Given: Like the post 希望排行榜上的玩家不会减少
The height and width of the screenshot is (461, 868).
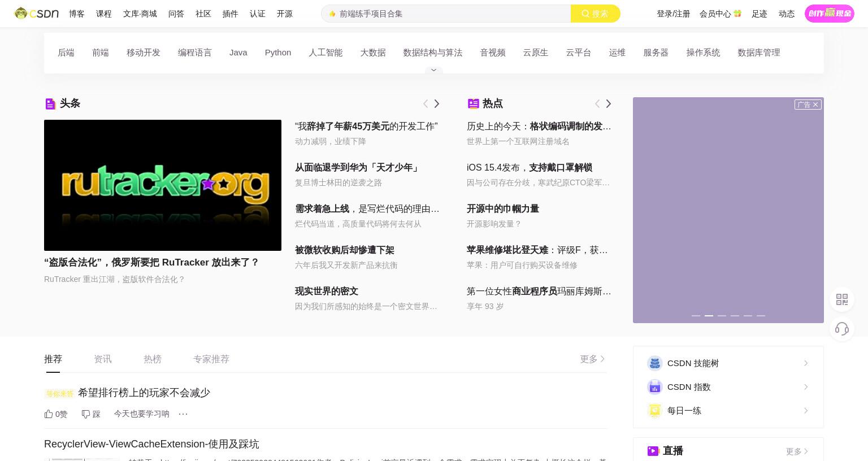Looking at the screenshot, I should pyautogui.click(x=55, y=414).
